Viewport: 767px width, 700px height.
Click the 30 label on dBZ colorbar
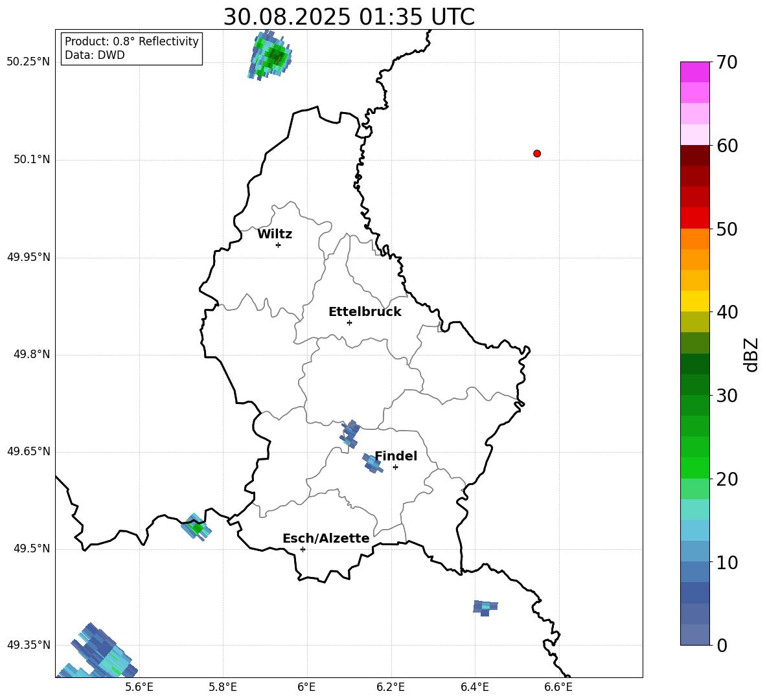(727, 396)
